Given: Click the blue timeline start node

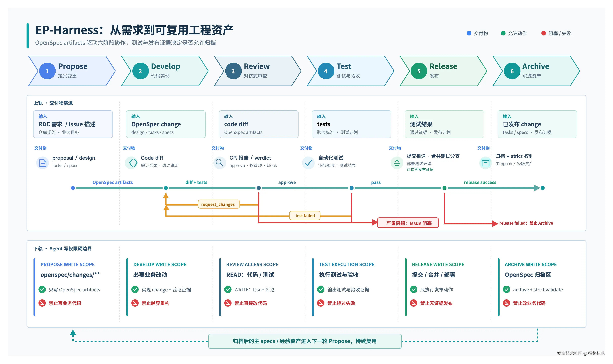Looking at the screenshot, I should (x=73, y=188).
